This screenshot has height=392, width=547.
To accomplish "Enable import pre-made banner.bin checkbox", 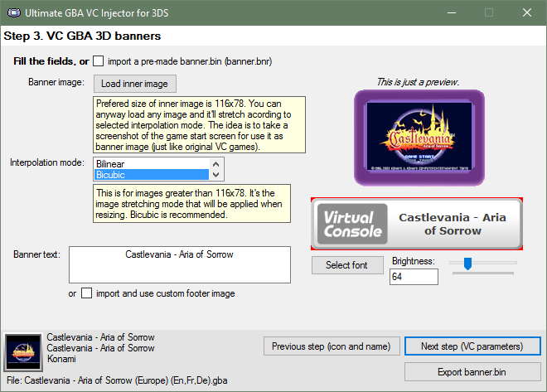I will [99, 60].
